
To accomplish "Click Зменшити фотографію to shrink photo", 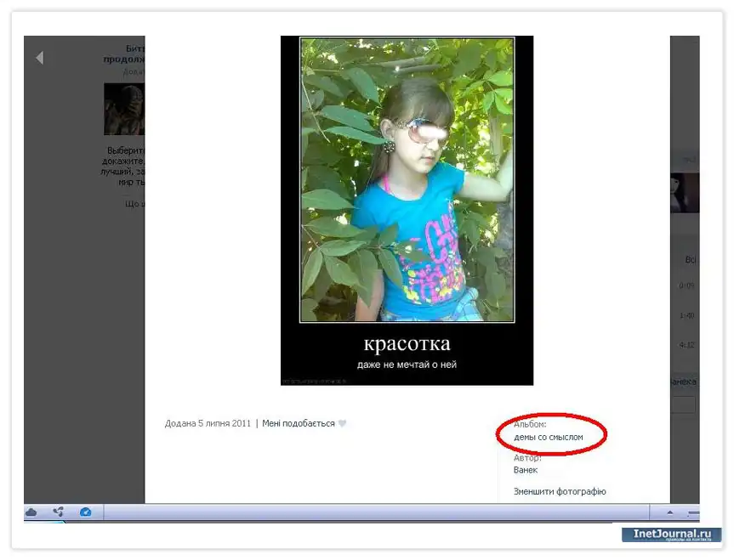I will [x=560, y=491].
